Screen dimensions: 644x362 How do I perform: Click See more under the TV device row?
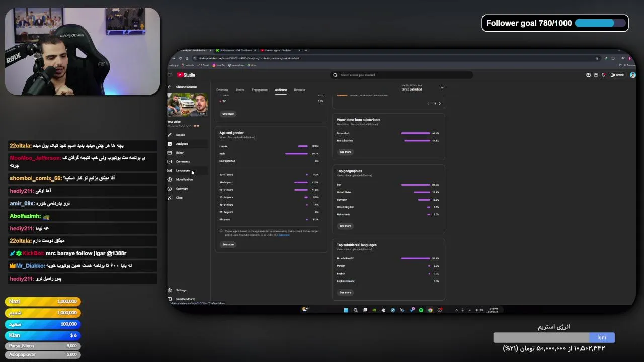[x=228, y=114]
